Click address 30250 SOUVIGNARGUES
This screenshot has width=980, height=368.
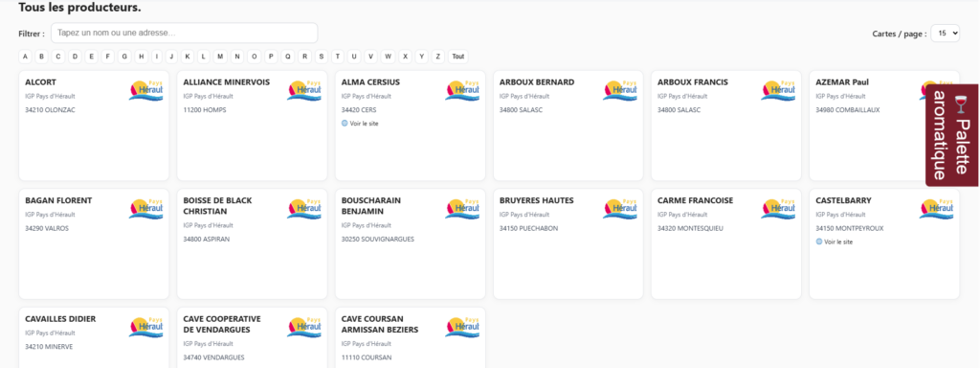tap(377, 239)
